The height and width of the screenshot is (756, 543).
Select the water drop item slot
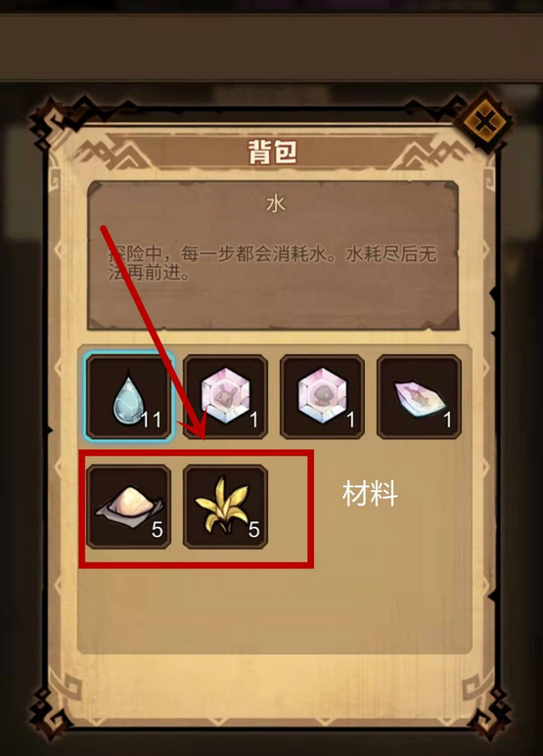click(x=129, y=397)
